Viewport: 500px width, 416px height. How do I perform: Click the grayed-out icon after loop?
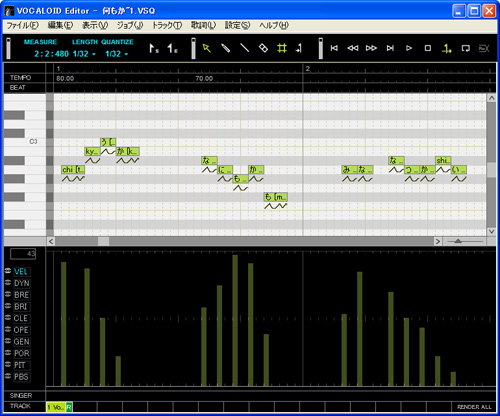click(x=484, y=48)
